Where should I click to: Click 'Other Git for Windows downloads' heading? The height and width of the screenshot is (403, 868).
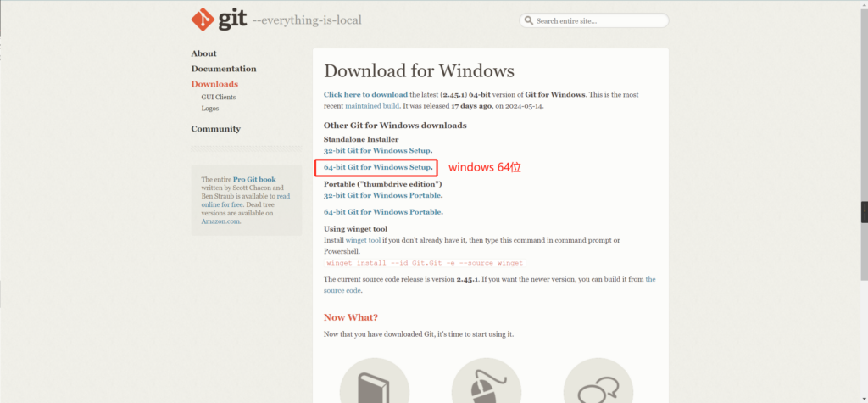click(x=395, y=126)
